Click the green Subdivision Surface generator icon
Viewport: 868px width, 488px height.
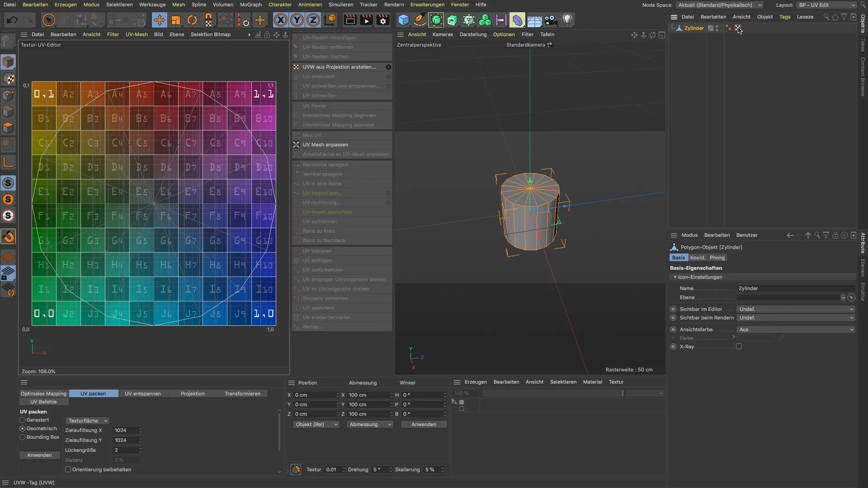click(x=436, y=20)
